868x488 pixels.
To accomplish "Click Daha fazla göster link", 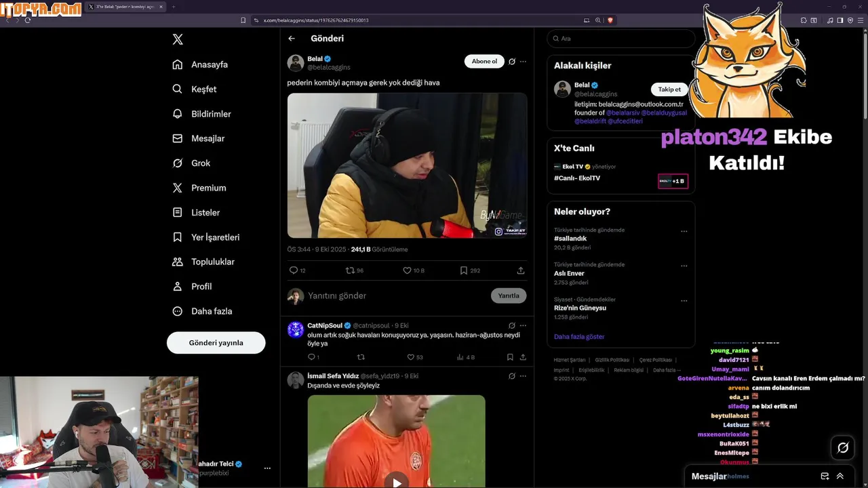I will coord(579,337).
